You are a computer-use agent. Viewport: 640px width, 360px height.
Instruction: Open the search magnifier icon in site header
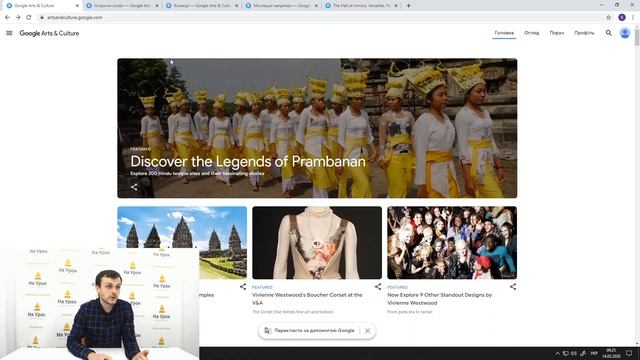pyautogui.click(x=609, y=33)
